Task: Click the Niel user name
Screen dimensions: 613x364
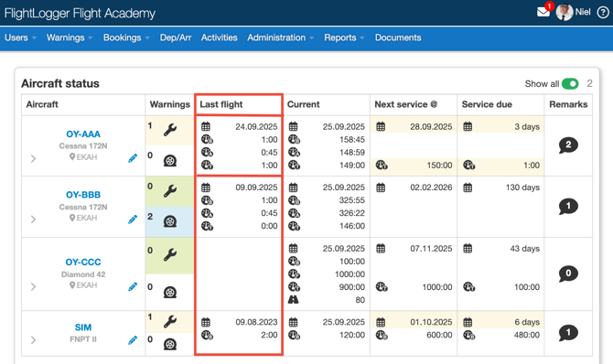Action: click(583, 12)
